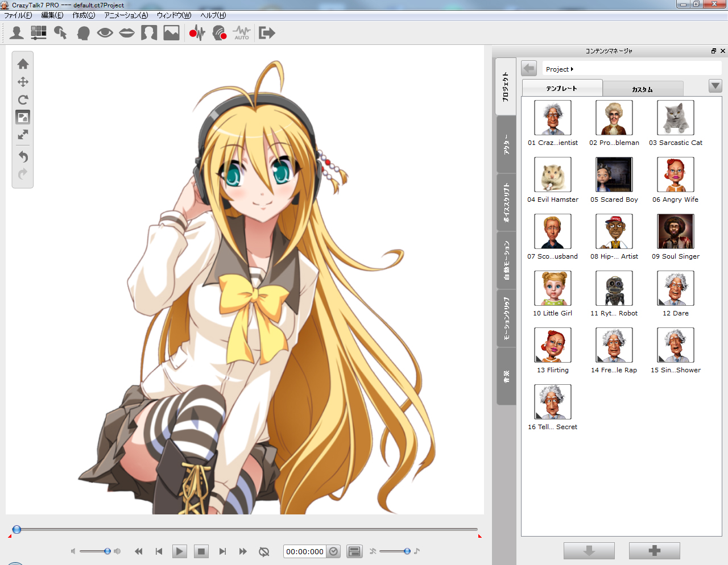The image size is (728, 565).
Task: Select the face fitting cursor tool
Action: 60,33
